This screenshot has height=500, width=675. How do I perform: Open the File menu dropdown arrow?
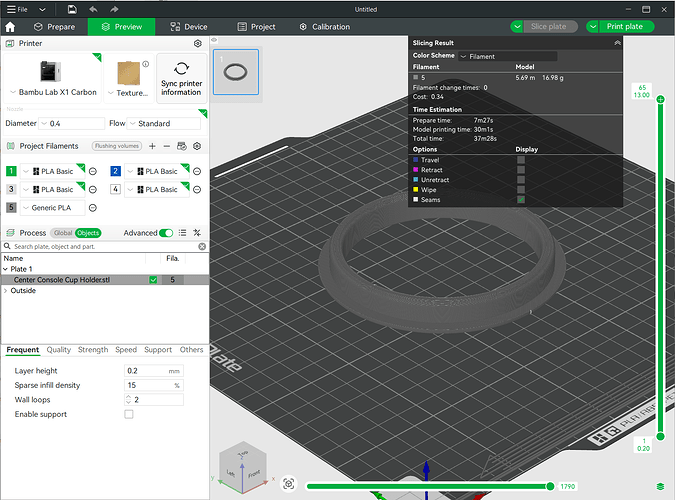click(x=42, y=9)
